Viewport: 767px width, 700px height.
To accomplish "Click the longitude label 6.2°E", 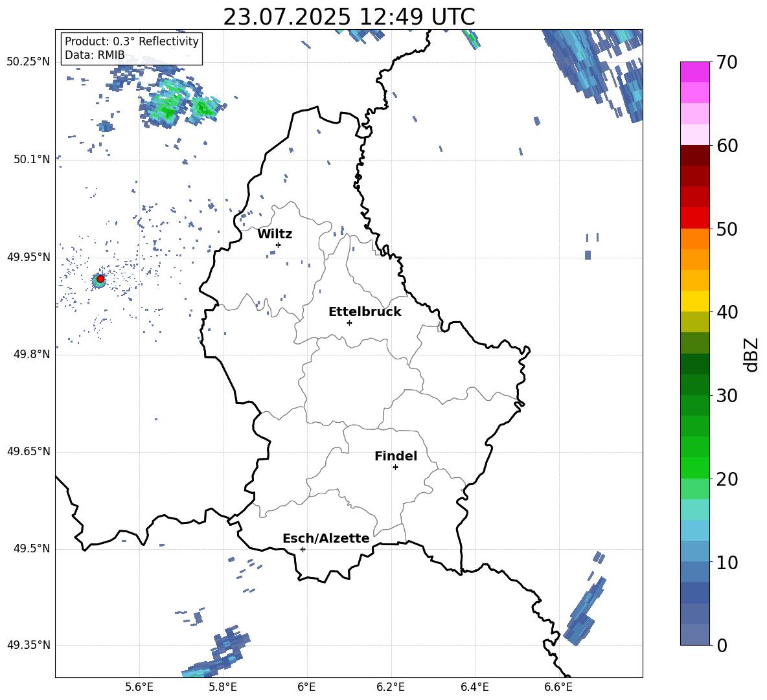I will tap(391, 688).
